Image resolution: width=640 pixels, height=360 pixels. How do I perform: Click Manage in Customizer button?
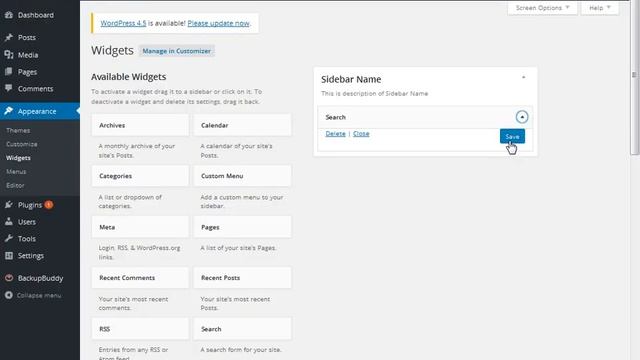pyautogui.click(x=176, y=51)
